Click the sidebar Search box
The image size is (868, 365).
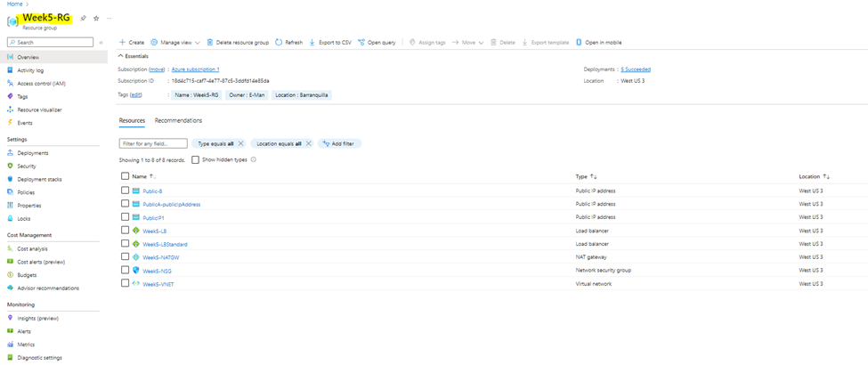pos(51,43)
